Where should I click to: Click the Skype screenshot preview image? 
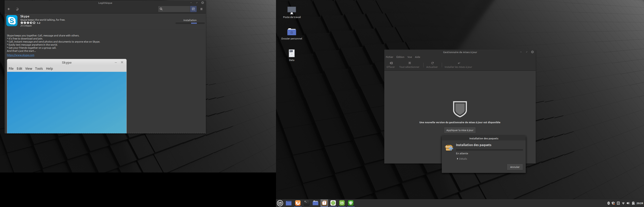[x=67, y=96]
